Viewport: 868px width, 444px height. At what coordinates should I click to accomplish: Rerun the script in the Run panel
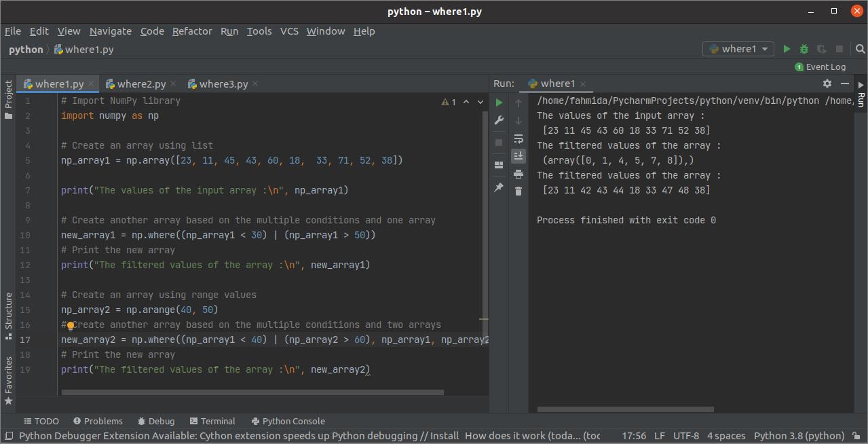499,103
